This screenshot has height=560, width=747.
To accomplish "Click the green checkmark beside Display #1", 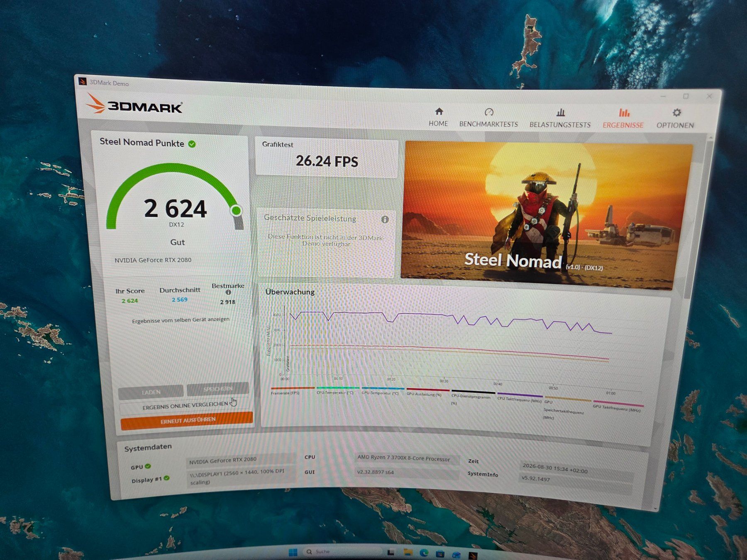I will (x=166, y=478).
